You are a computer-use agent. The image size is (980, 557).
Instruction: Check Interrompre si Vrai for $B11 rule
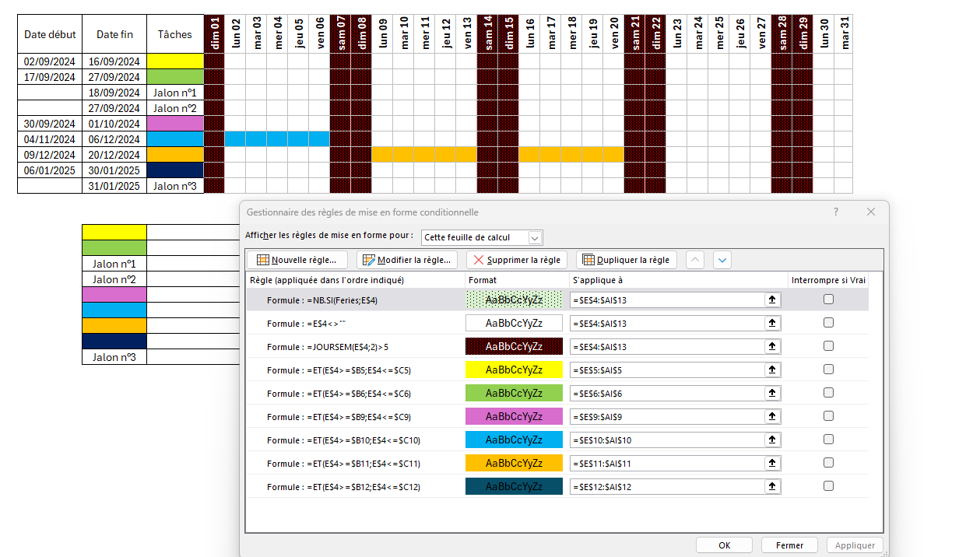[x=828, y=463]
